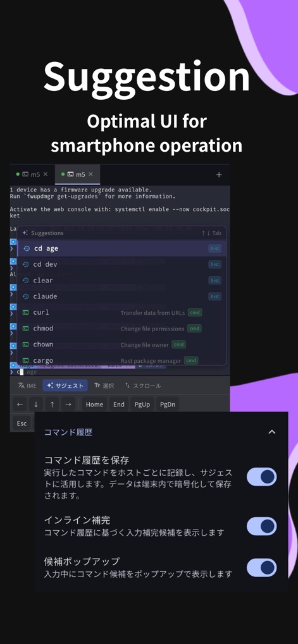Select the サジェスト mode button
The height and width of the screenshot is (644, 298).
pyautogui.click(x=65, y=386)
